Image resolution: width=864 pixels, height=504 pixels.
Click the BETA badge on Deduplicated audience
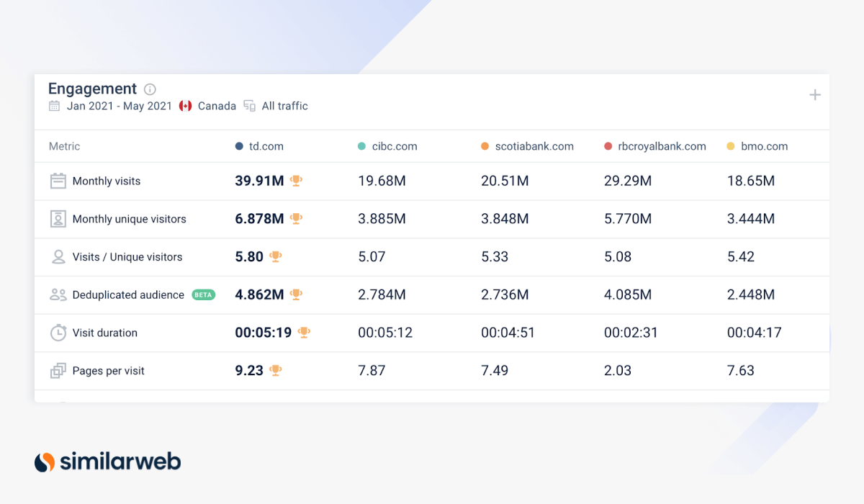(x=204, y=294)
